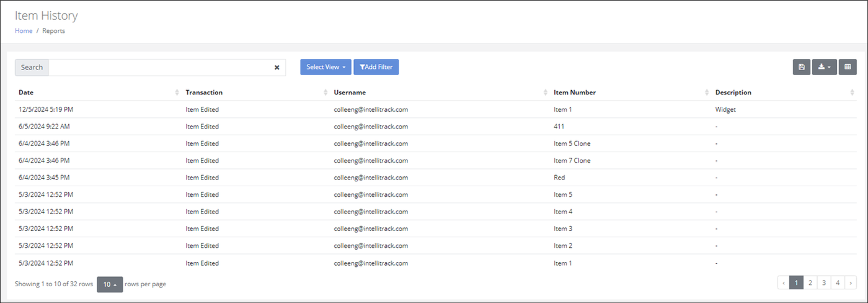Clear the search box with X
The image size is (868, 303).
277,68
